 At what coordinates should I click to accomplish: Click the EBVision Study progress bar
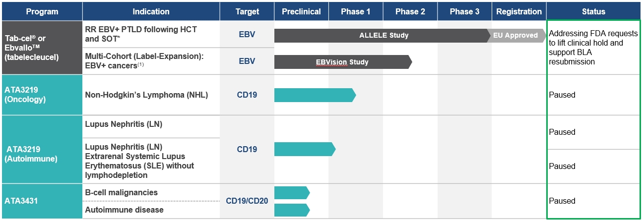coord(342,62)
